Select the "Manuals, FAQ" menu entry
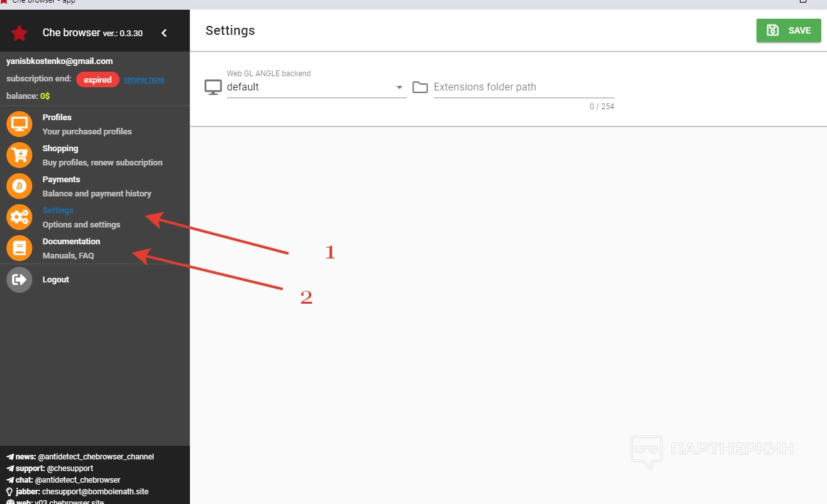This screenshot has height=504, width=827. (68, 256)
